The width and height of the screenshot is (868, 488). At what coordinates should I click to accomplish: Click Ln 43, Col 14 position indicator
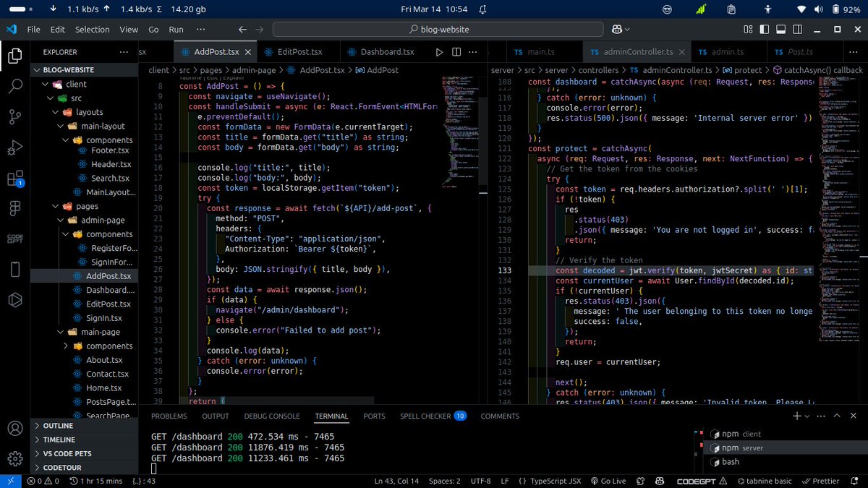[x=396, y=481]
